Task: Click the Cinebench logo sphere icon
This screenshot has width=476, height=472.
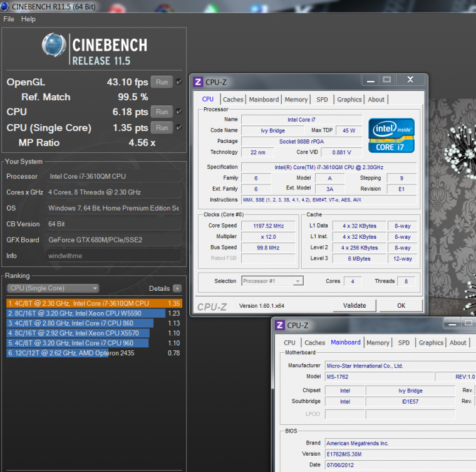Action: 54,45
